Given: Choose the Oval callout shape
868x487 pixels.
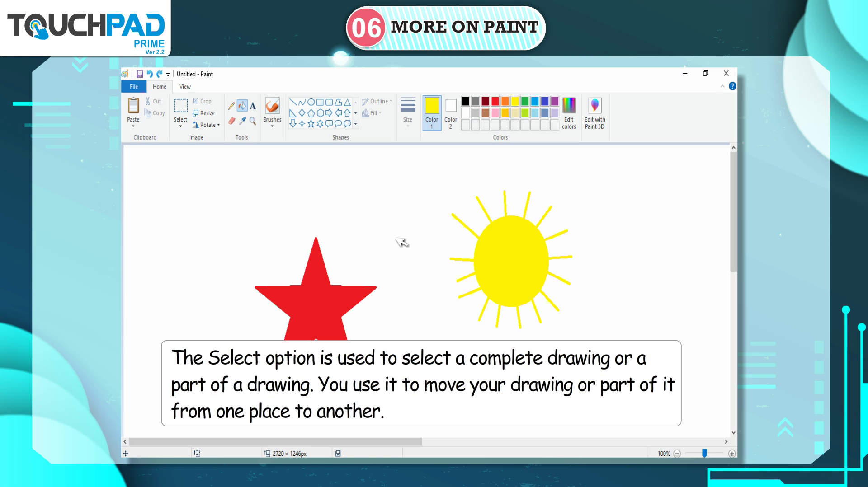Looking at the screenshot, I should [x=338, y=123].
